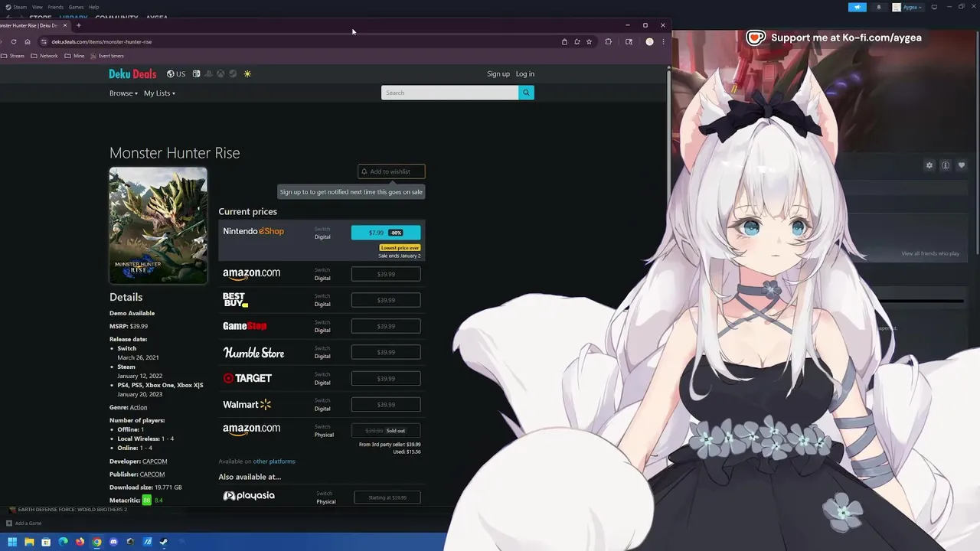Click the green Metacritic 88 score badge

tap(146, 500)
